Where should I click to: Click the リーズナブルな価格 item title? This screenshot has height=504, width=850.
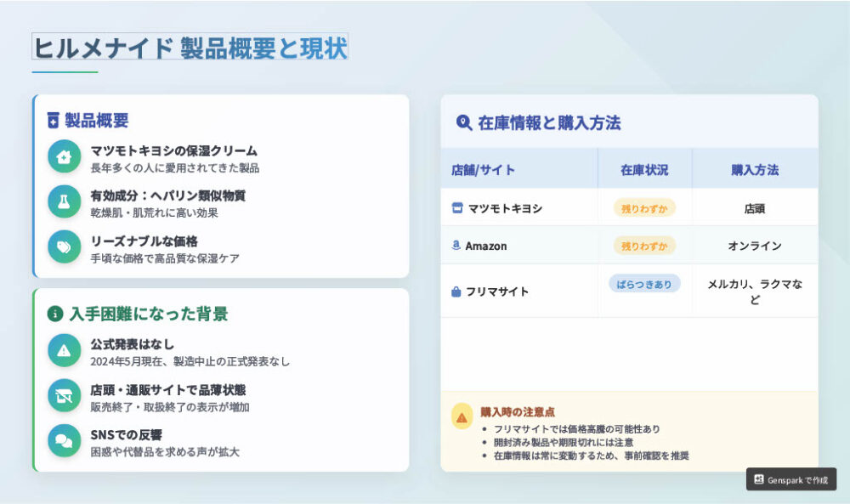coord(144,241)
